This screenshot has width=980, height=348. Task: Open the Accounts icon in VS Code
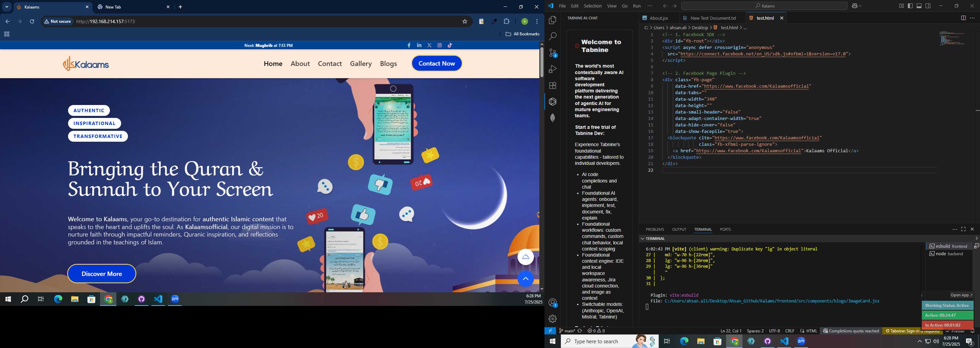[553, 303]
